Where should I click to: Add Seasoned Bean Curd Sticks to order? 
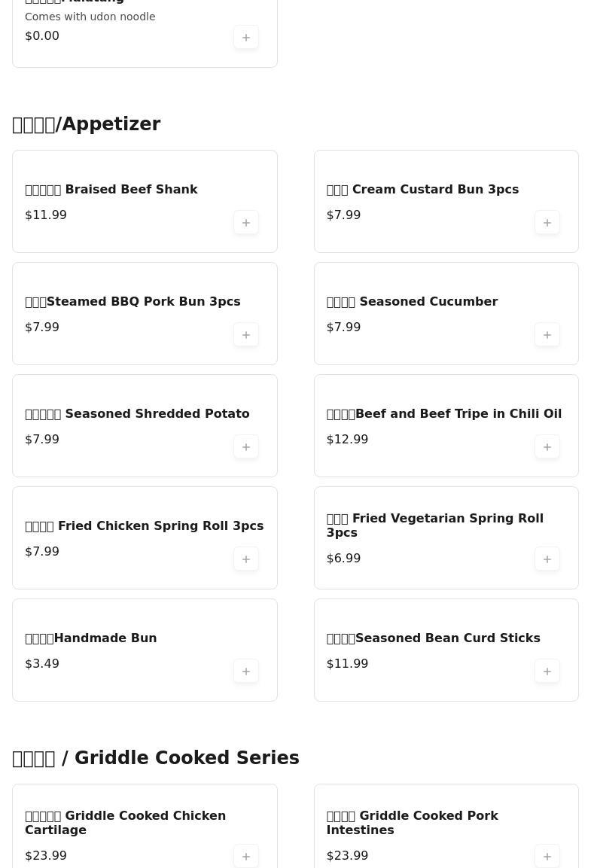pos(547,672)
